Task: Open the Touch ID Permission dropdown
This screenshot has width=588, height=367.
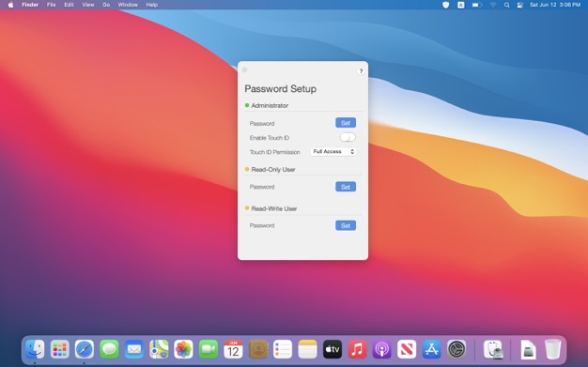Action: pyautogui.click(x=333, y=151)
